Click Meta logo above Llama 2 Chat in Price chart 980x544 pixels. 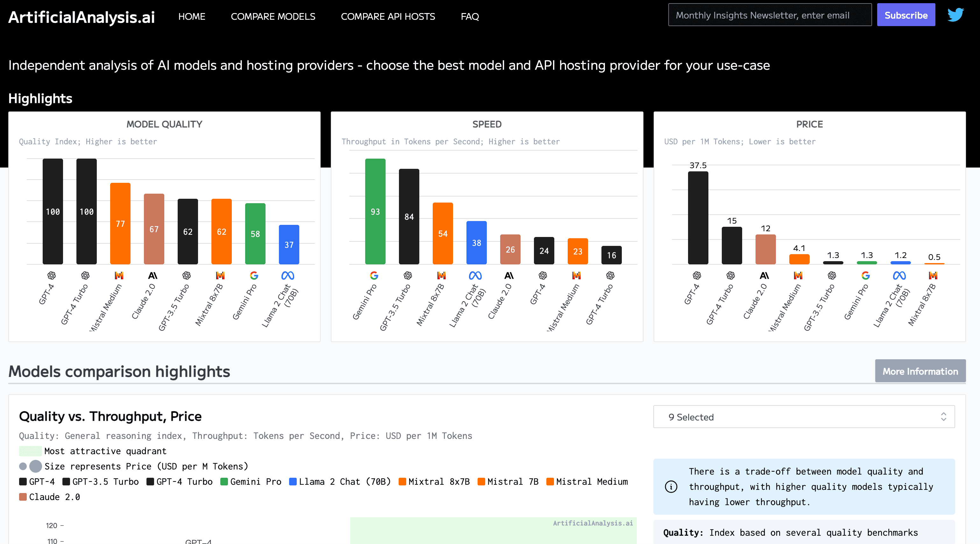click(899, 275)
